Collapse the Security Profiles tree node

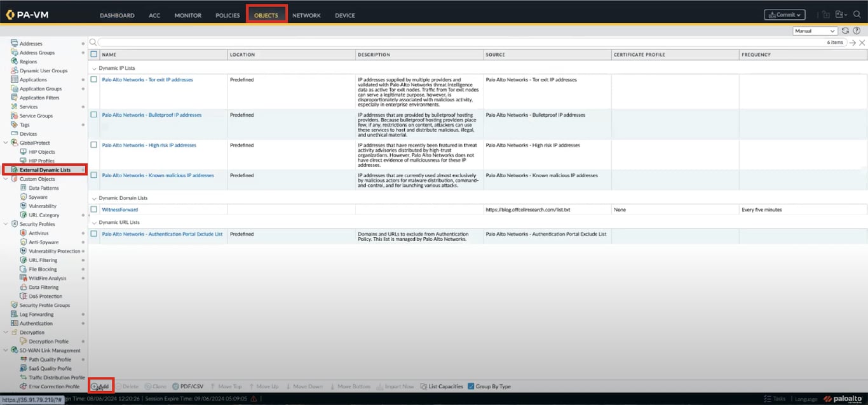[x=5, y=224]
